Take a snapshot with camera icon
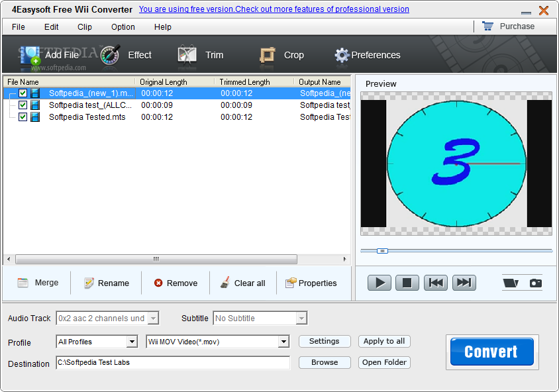Viewport: 559px width, 392px height. pos(535,283)
